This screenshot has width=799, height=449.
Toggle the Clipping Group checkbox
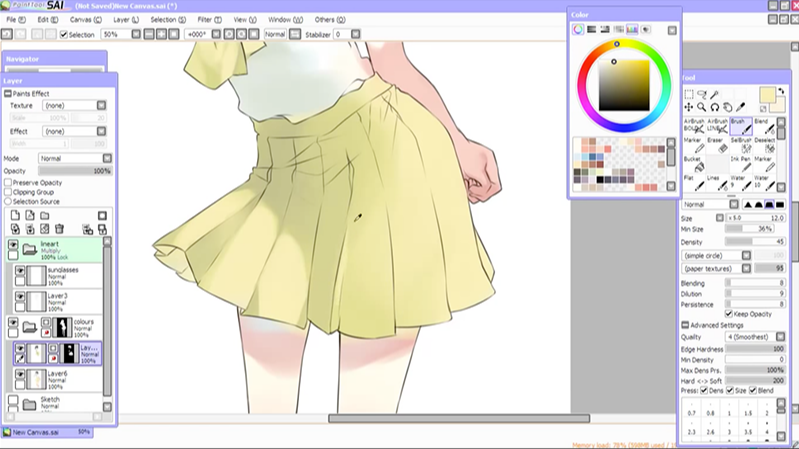coord(8,192)
